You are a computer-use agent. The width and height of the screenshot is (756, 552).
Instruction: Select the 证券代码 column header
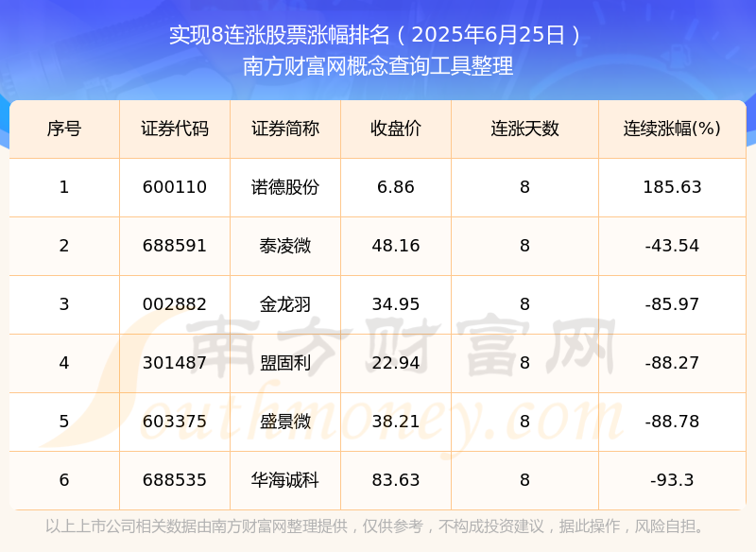pos(175,129)
